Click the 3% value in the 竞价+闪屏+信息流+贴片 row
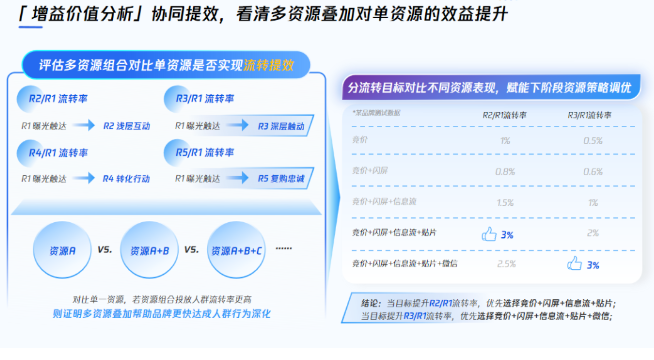This screenshot has height=360, width=654. [x=507, y=235]
